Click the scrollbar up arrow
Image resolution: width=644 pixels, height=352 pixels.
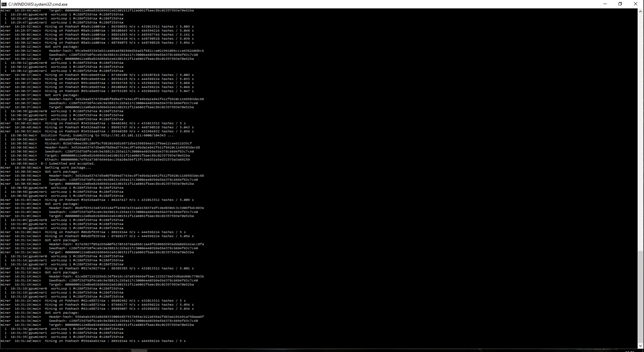640,11
